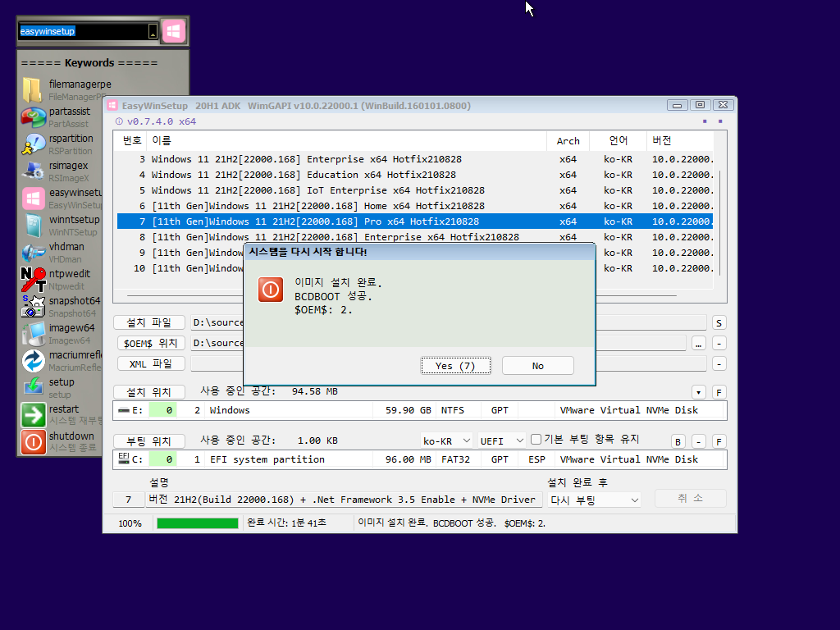
Task: Click pink Windows logo launcher button
Action: click(x=173, y=31)
